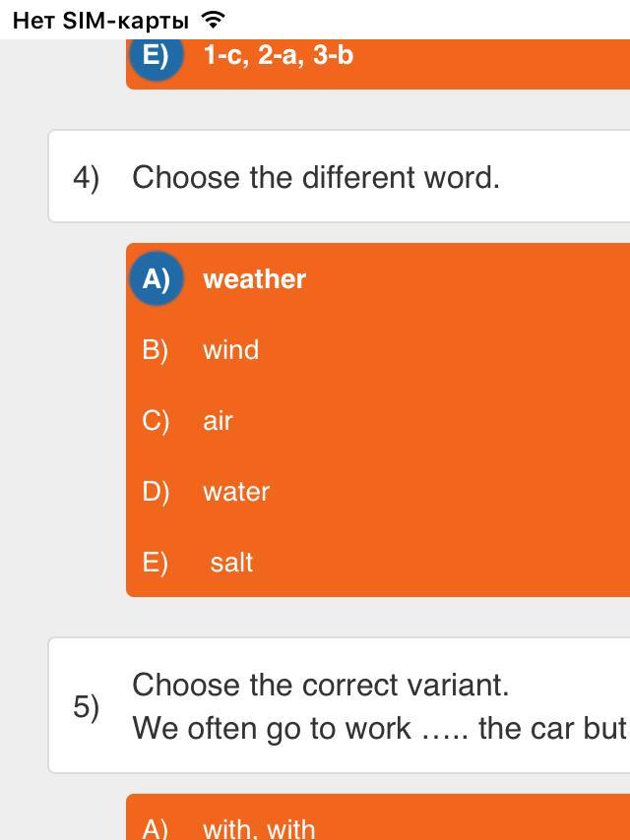Click question 5 'Choose the correct variant' text
The width and height of the screenshot is (630, 840).
pos(321,685)
